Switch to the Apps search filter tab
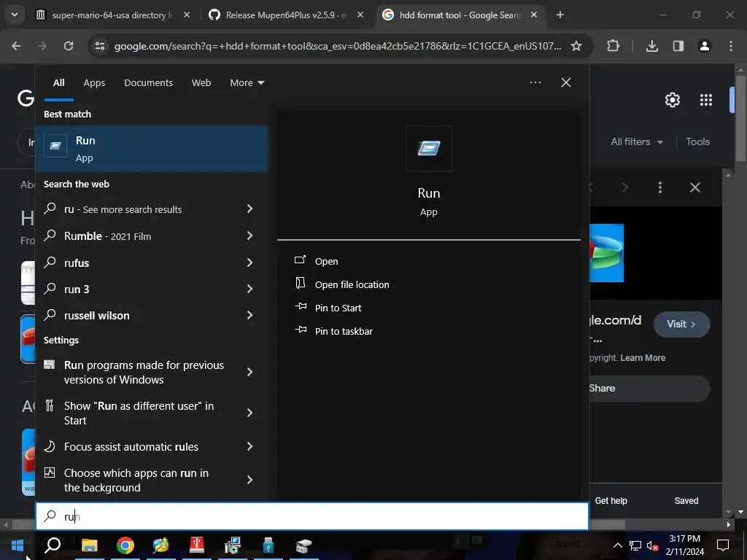Viewport: 747px width, 560px height. click(x=94, y=83)
